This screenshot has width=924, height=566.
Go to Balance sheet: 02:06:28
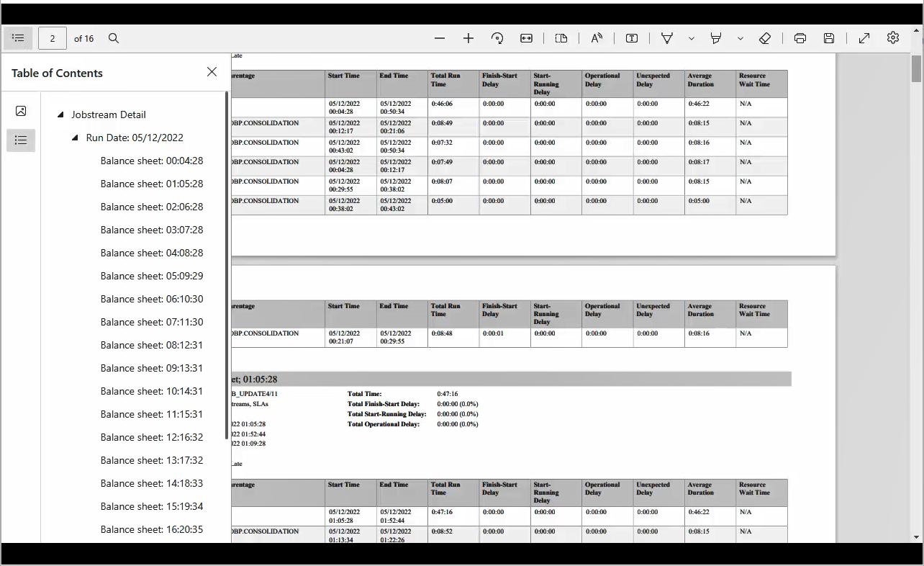tap(152, 207)
